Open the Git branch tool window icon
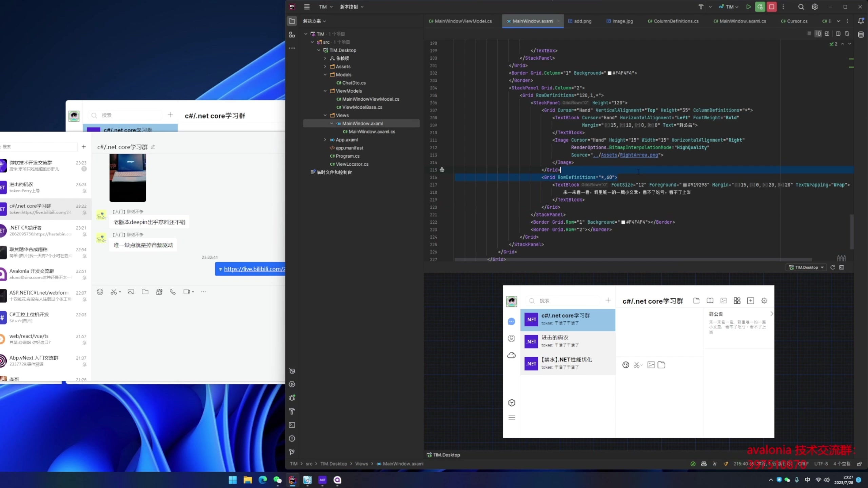 (292, 452)
